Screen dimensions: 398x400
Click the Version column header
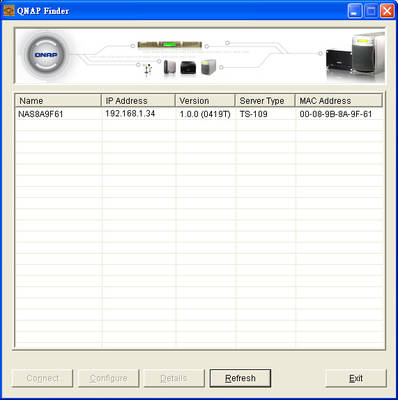(205, 100)
